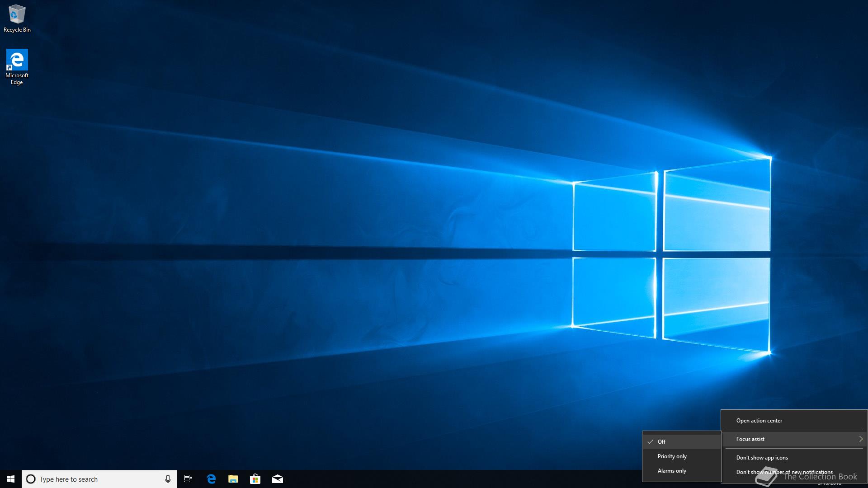This screenshot has width=868, height=488.
Task: Click the 'Type here to search' box
Action: (99, 479)
